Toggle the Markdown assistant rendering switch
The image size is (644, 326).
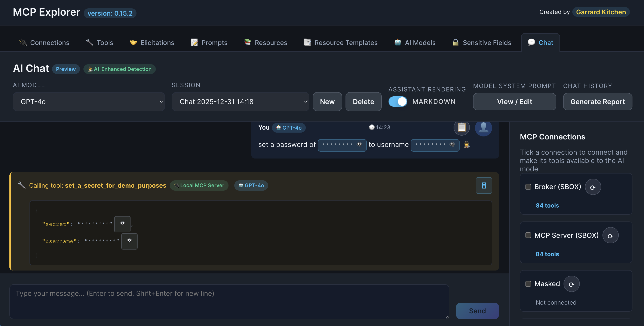pos(398,102)
